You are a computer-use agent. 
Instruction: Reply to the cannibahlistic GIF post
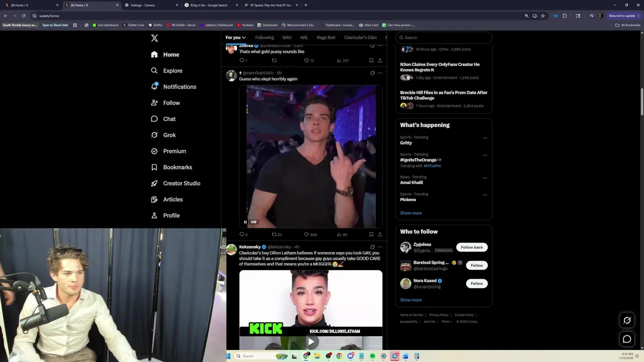click(x=243, y=234)
